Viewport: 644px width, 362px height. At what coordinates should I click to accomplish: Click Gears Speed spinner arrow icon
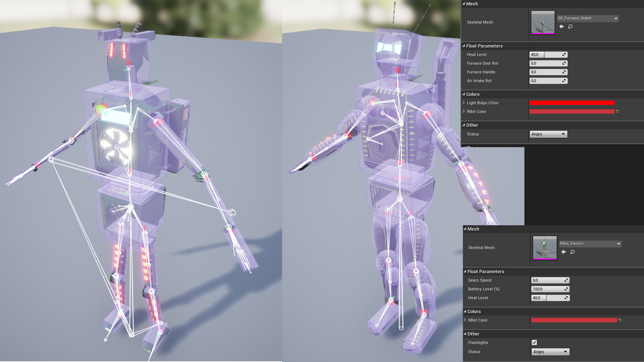[x=566, y=280]
